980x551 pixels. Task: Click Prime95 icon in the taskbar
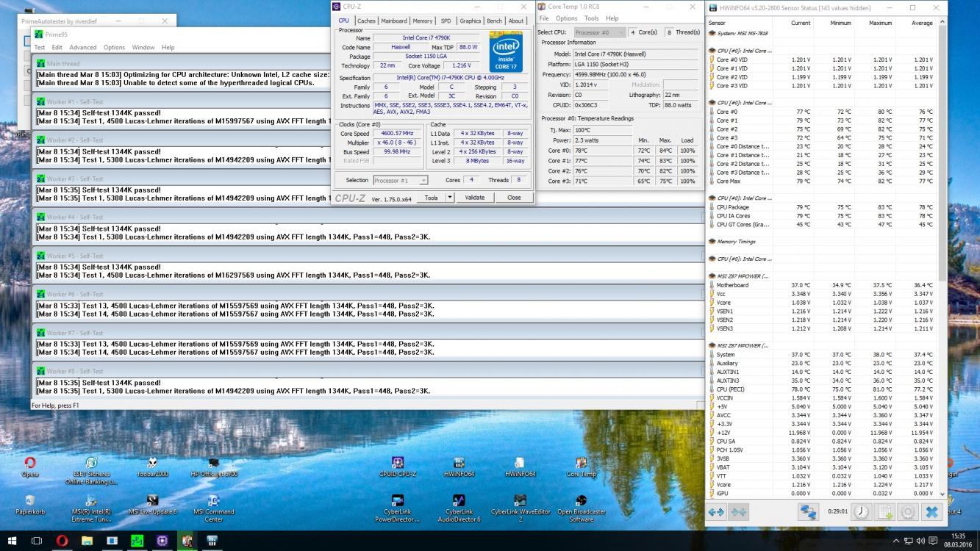pyautogui.click(x=137, y=541)
